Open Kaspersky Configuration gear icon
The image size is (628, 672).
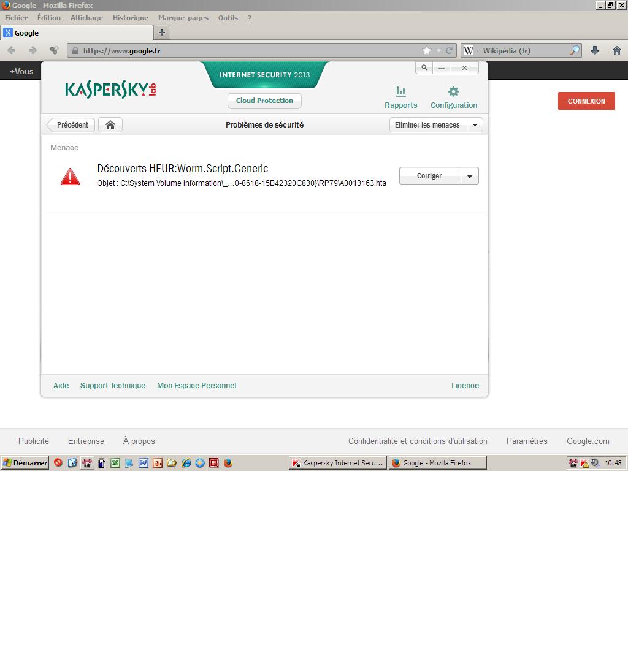click(x=453, y=91)
